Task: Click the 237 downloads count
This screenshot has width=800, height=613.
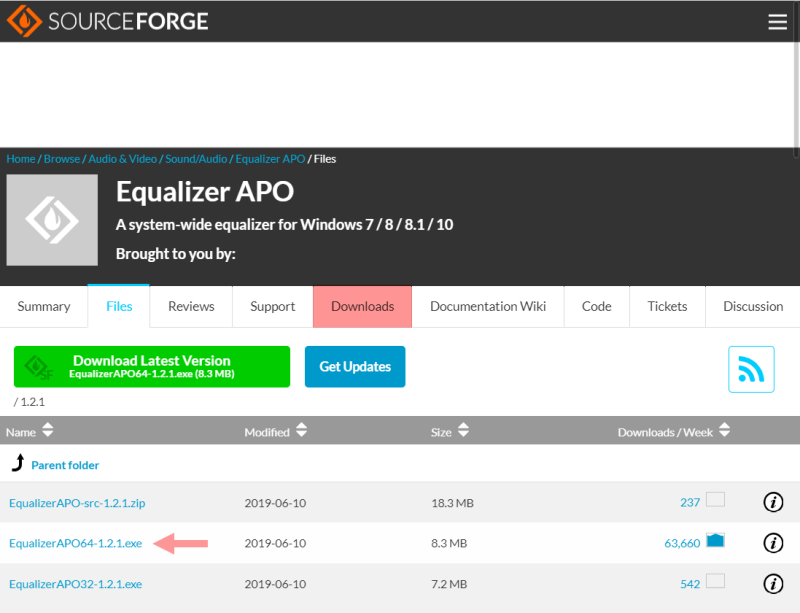Action: coord(690,502)
